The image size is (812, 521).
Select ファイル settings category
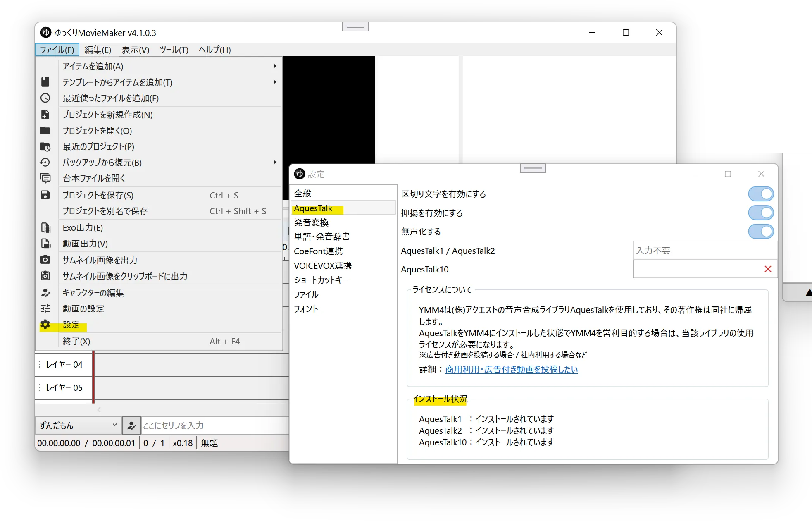pyautogui.click(x=343, y=294)
